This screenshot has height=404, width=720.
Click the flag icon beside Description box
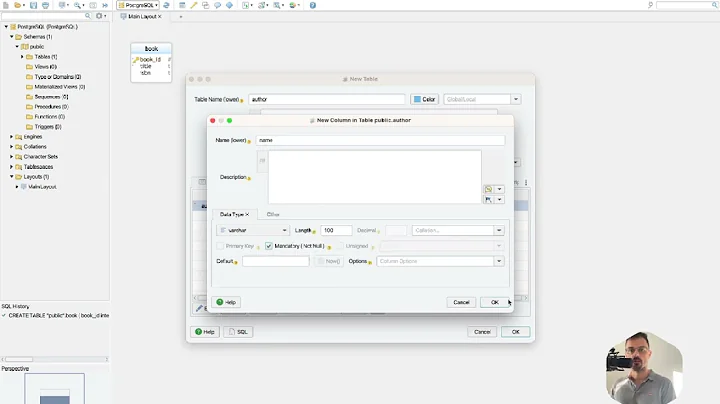[489, 200]
